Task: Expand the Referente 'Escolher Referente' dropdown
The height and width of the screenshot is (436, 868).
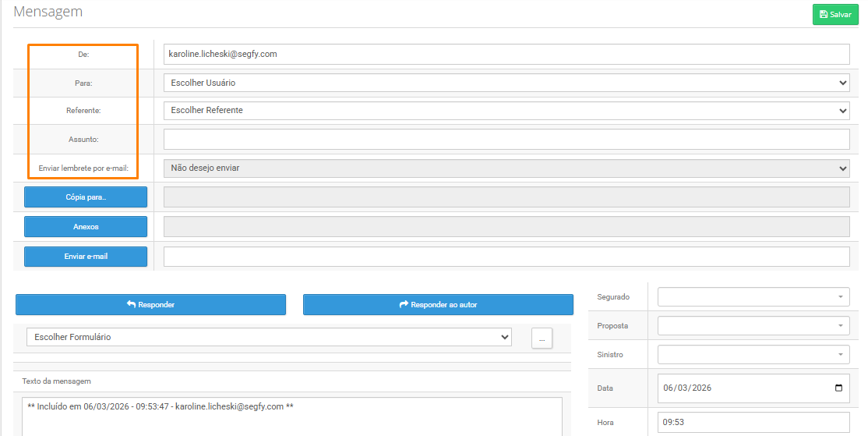Action: click(x=506, y=111)
